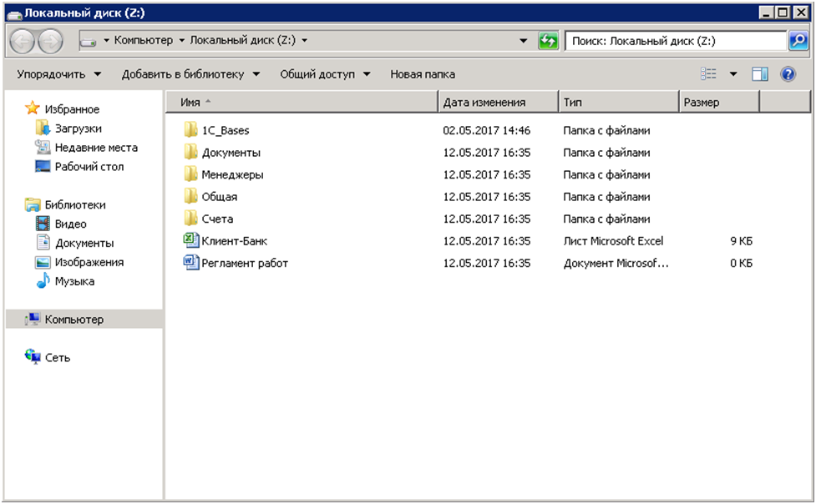Click in the Поиск: Локальный диск (Z:) field
Screen dimensions: 816x504
(x=676, y=41)
